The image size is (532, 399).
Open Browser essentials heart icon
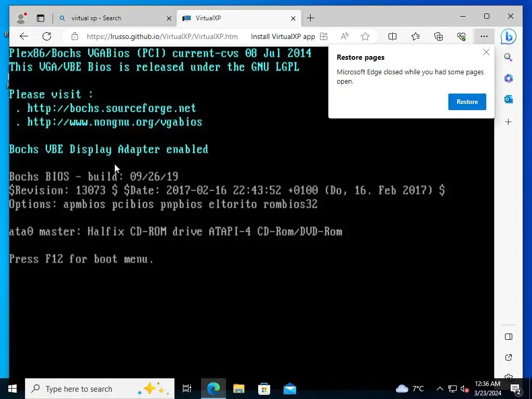point(461,36)
